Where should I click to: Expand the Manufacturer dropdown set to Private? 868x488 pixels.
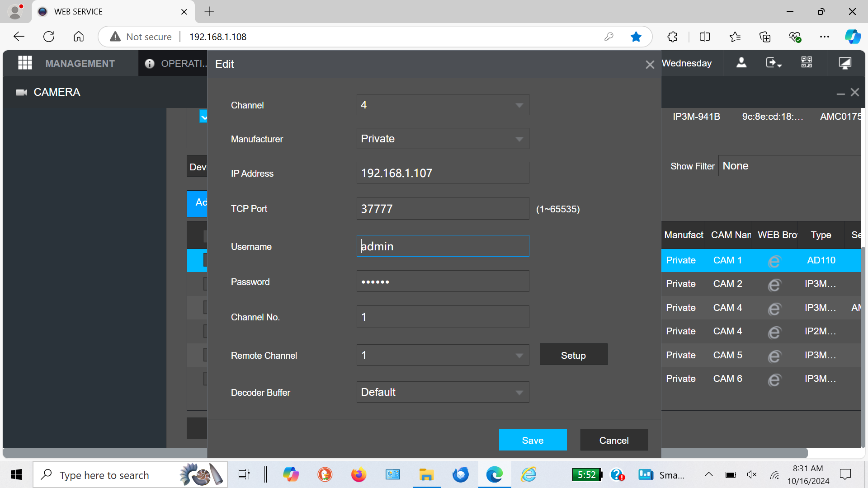point(443,139)
